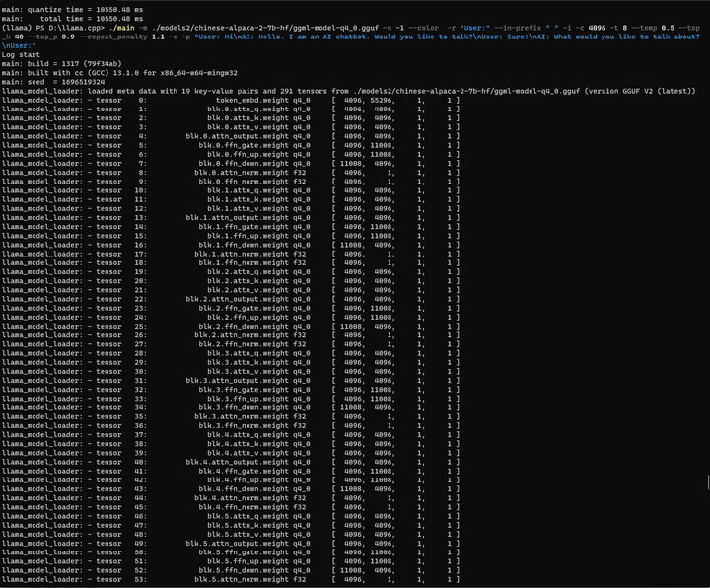The width and height of the screenshot is (710, 588).
Task: Click the './main' command in the prompt
Action: pos(121,28)
